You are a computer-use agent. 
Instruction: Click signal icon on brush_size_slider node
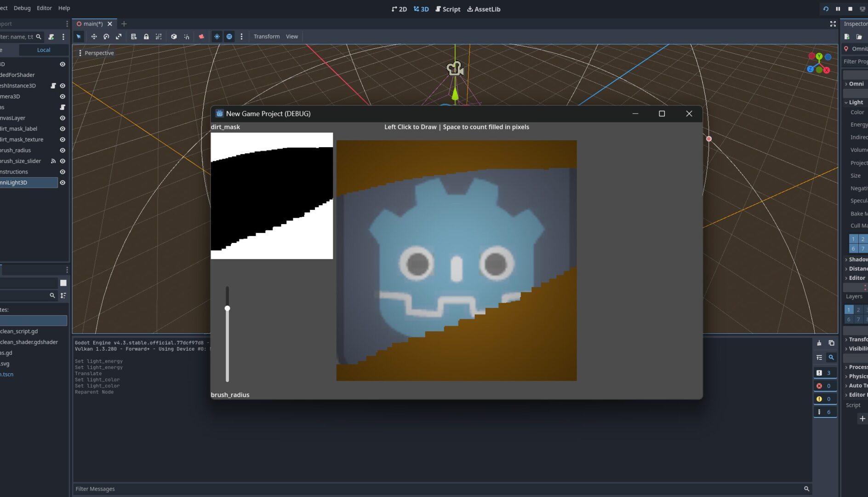coord(53,161)
